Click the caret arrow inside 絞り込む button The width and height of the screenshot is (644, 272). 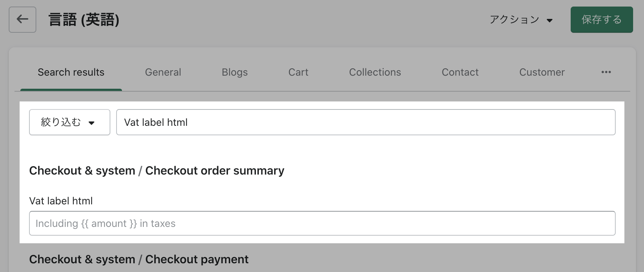coord(91,123)
